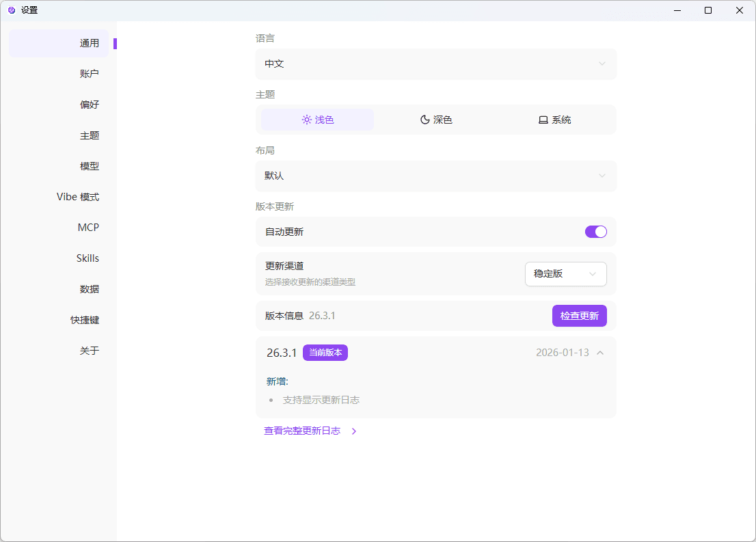Image resolution: width=756 pixels, height=542 pixels.
Task: Click the 版本更新 section heading
Action: [x=275, y=207]
